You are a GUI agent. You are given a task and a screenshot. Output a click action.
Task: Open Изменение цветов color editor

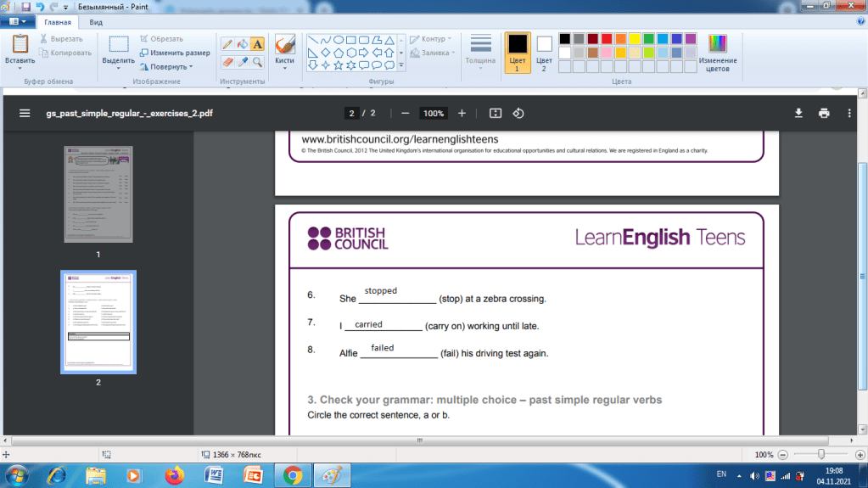click(x=718, y=53)
